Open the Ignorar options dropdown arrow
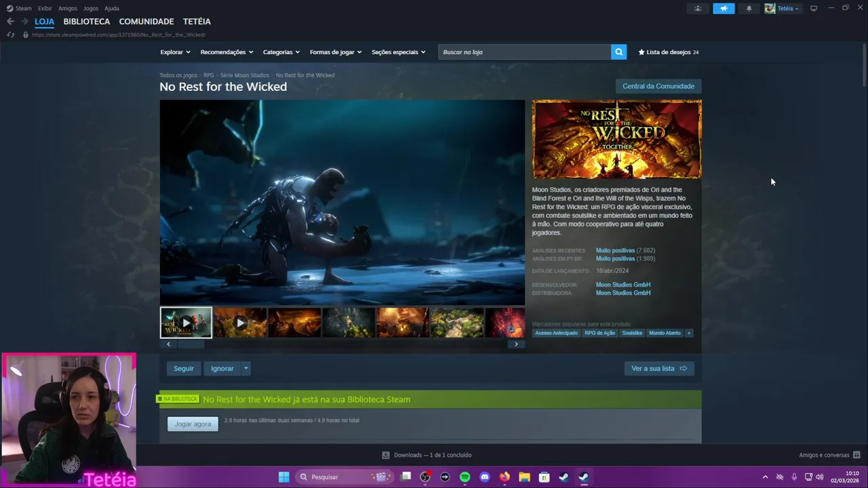The height and width of the screenshot is (488, 868). (245, 369)
